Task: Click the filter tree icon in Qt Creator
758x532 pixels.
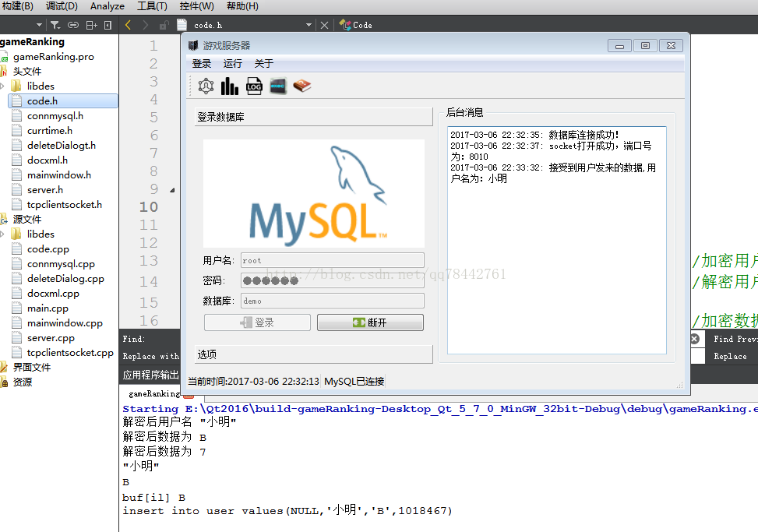Action: [x=55, y=25]
